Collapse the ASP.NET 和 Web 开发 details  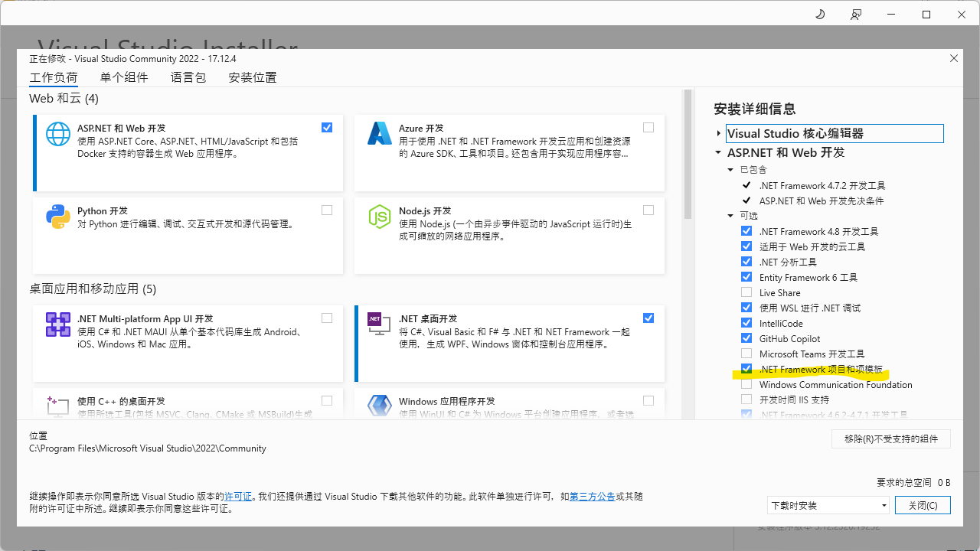[x=719, y=152]
